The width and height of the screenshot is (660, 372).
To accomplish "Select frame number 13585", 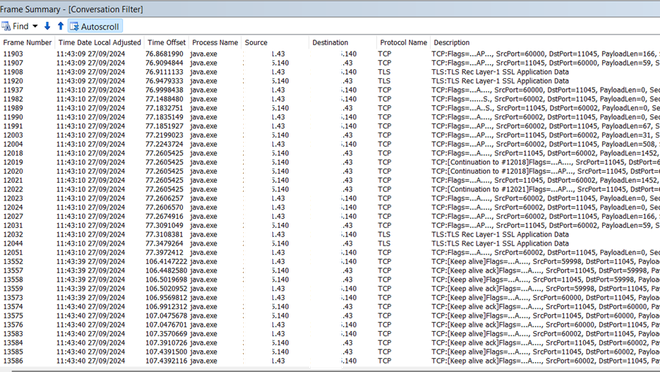I will click(13, 352).
